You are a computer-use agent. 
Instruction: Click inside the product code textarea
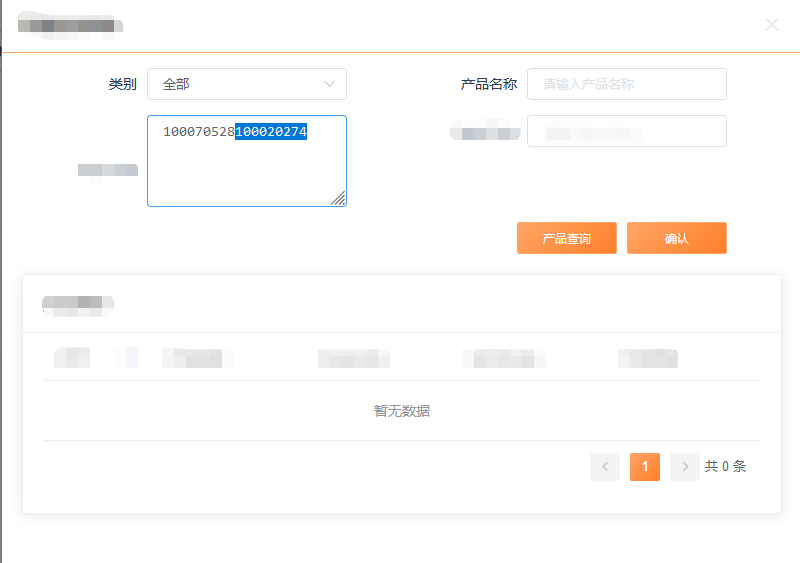[x=246, y=172]
